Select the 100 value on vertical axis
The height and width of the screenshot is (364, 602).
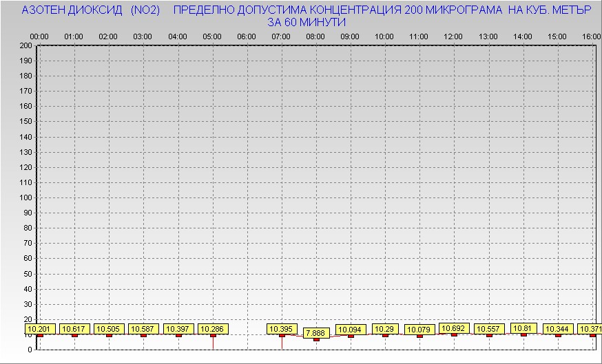tap(26, 197)
